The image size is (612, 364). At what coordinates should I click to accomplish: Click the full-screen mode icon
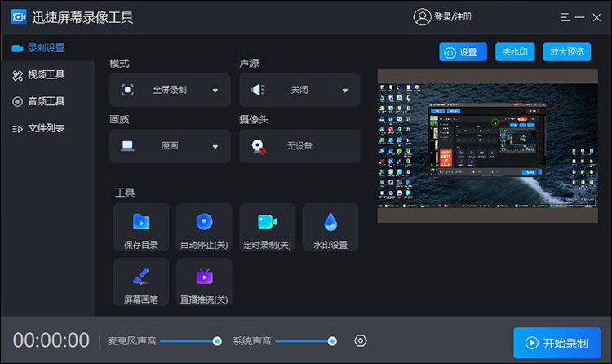127,90
